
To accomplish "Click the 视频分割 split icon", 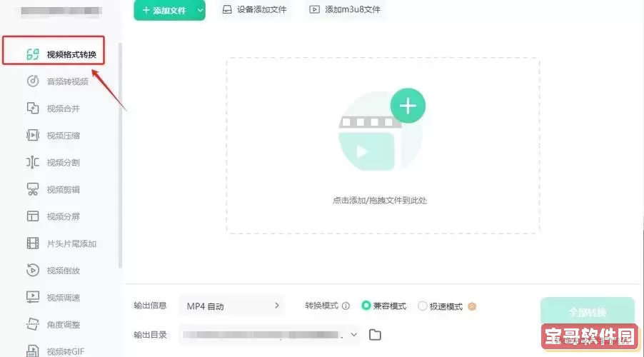I will click(x=32, y=162).
